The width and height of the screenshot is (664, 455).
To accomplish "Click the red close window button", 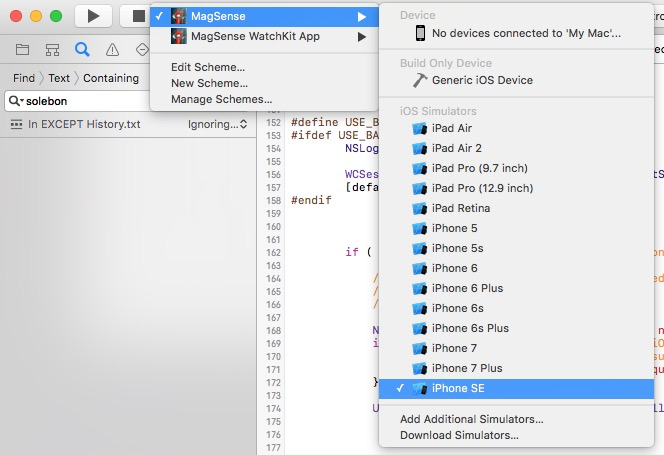I will coord(16,16).
